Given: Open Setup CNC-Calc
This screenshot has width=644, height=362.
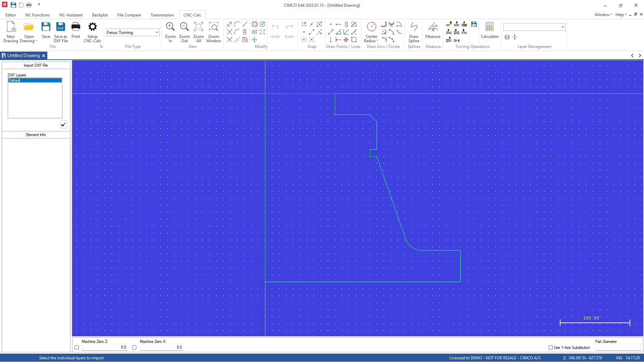Looking at the screenshot, I should coord(92,32).
